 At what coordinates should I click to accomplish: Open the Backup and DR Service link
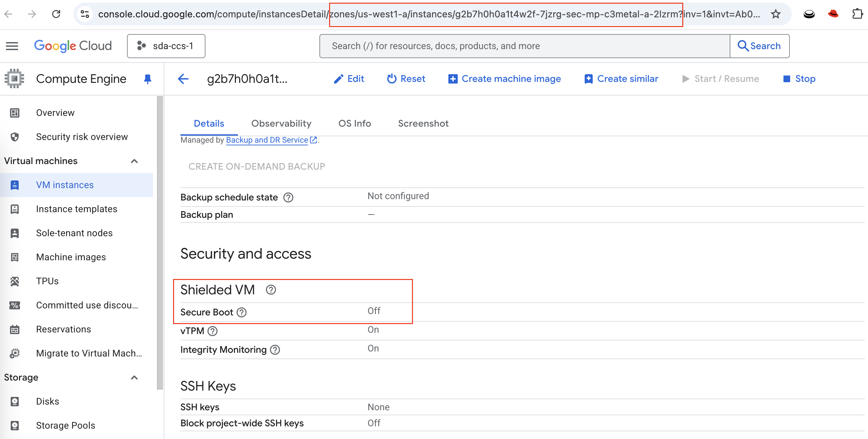pyautogui.click(x=267, y=140)
